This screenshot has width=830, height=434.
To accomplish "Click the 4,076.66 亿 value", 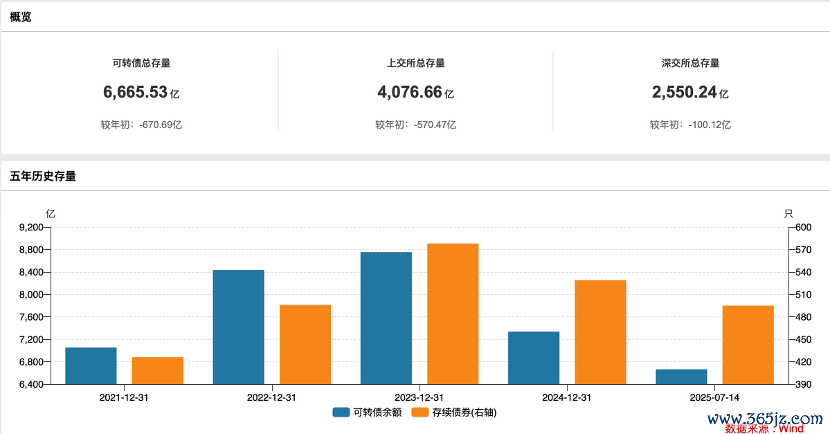I will tap(416, 92).
